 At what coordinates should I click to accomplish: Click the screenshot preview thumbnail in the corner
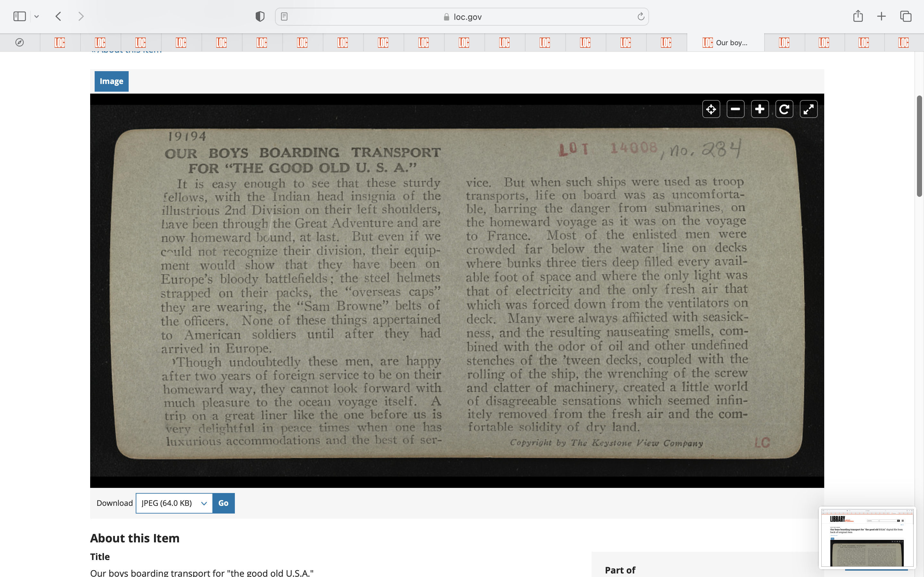(867, 537)
